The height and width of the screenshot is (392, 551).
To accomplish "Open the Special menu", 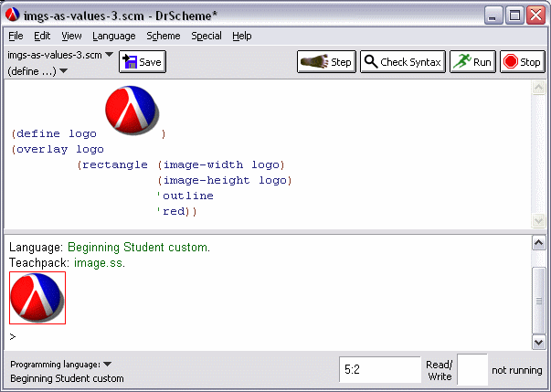I will [207, 36].
